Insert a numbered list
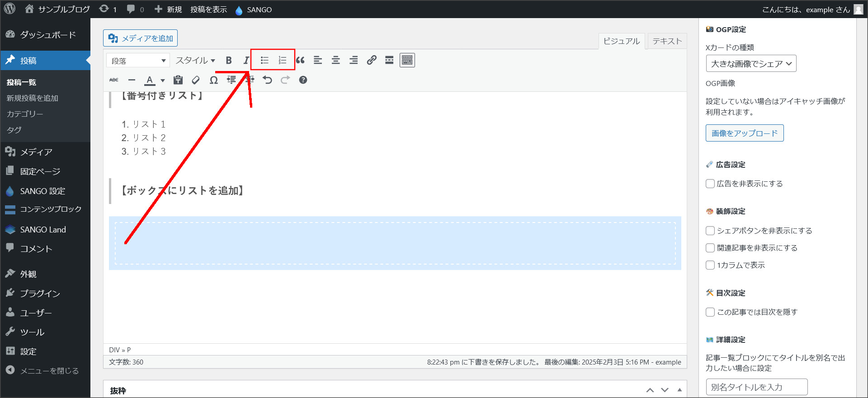 pos(283,60)
